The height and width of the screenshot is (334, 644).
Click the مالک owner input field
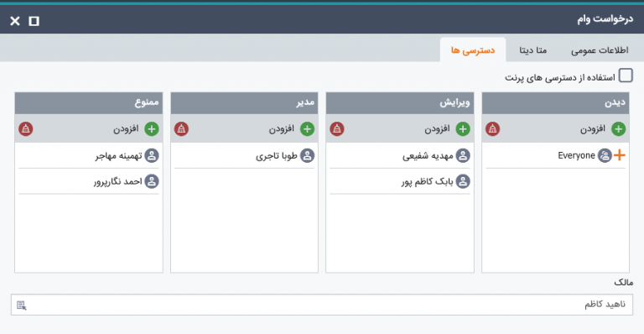(322, 305)
